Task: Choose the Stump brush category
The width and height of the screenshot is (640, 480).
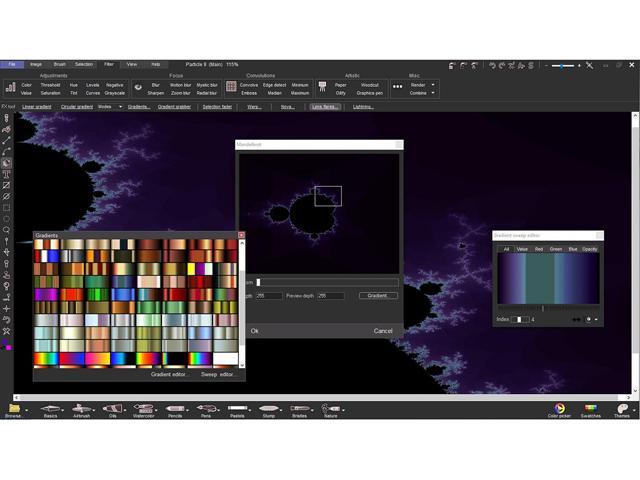Action: (x=268, y=409)
